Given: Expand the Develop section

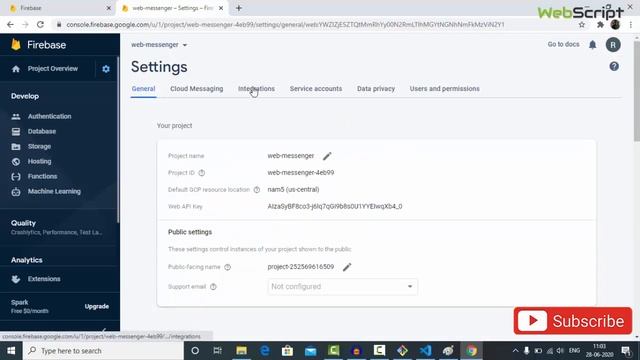Looking at the screenshot, I should point(25,96).
